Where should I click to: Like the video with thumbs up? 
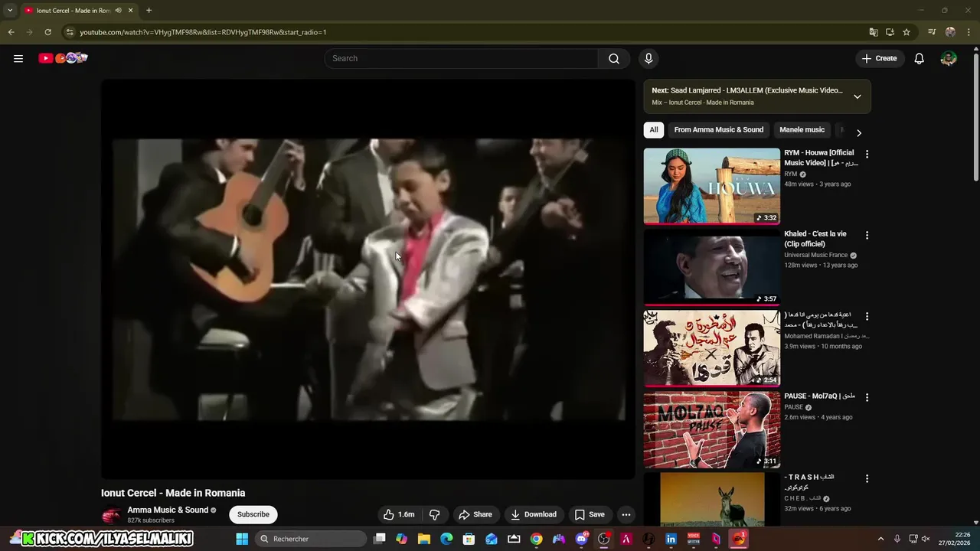click(x=399, y=514)
